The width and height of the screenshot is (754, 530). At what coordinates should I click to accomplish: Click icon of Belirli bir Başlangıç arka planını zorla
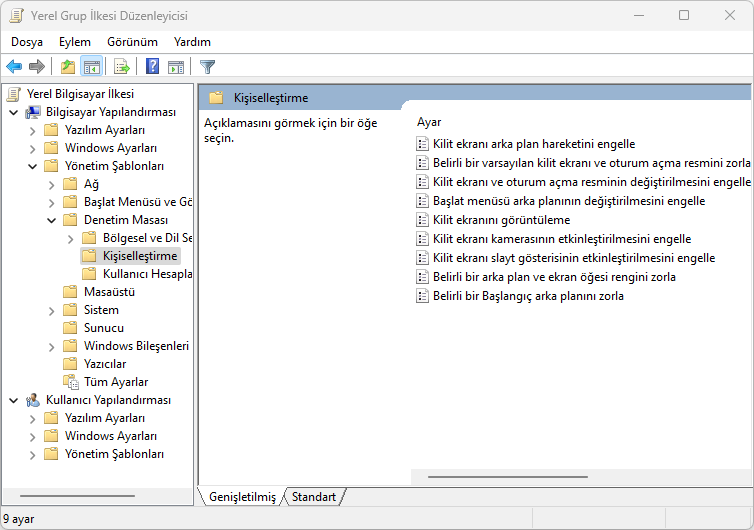point(422,296)
